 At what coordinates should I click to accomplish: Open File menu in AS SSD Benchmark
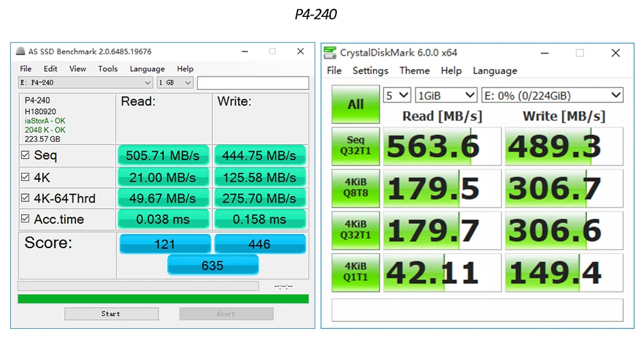[x=26, y=68]
